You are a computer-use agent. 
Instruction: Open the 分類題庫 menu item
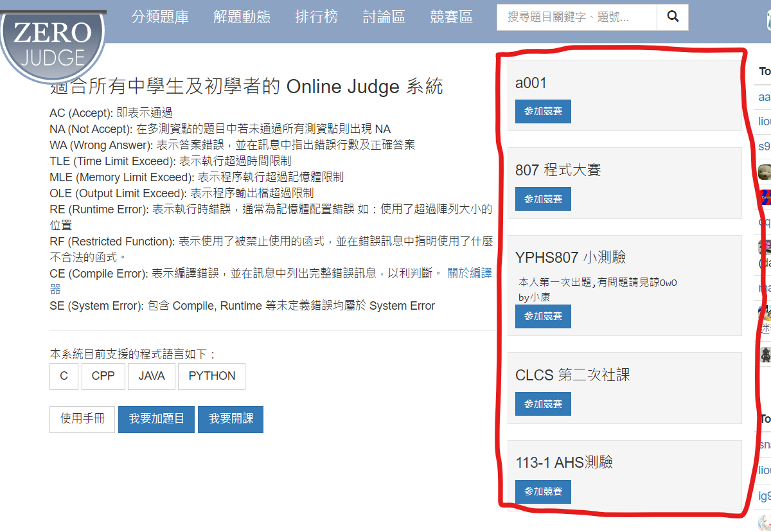coord(160,17)
